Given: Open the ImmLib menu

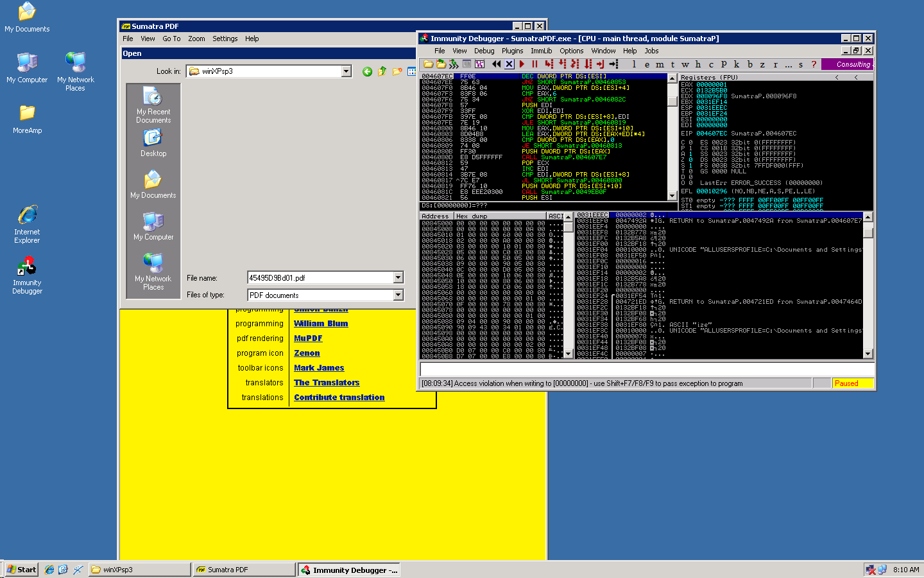Looking at the screenshot, I should click(x=541, y=51).
